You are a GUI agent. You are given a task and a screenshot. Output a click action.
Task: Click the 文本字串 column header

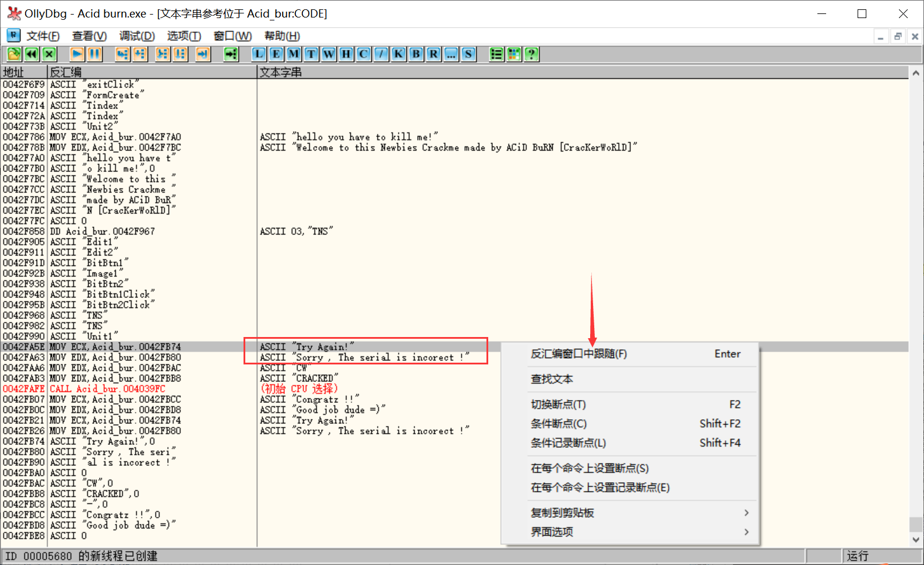pos(583,72)
